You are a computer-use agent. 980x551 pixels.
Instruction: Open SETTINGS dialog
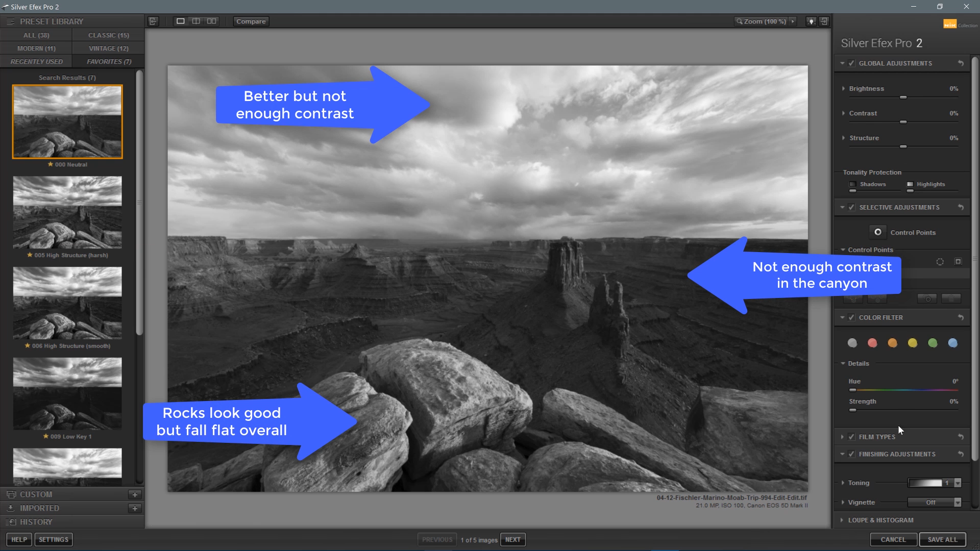(x=54, y=539)
